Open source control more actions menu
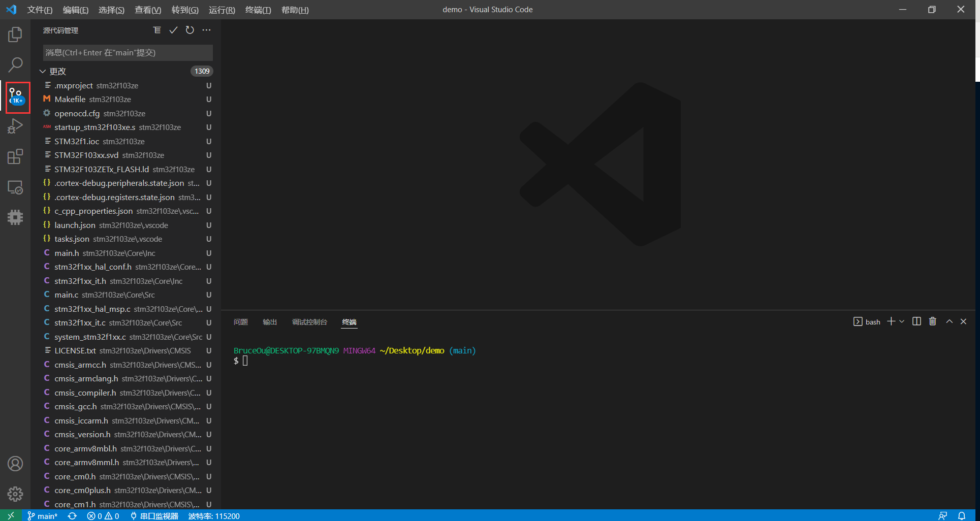980x521 pixels. (206, 30)
